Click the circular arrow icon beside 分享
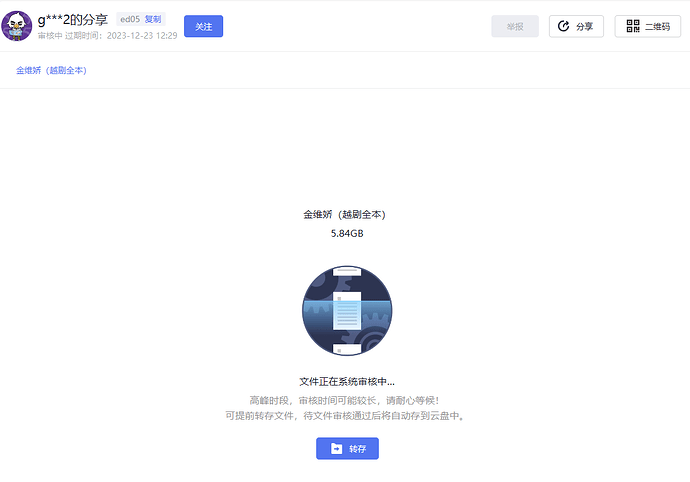Viewport: 690px width, 482px height. click(563, 26)
